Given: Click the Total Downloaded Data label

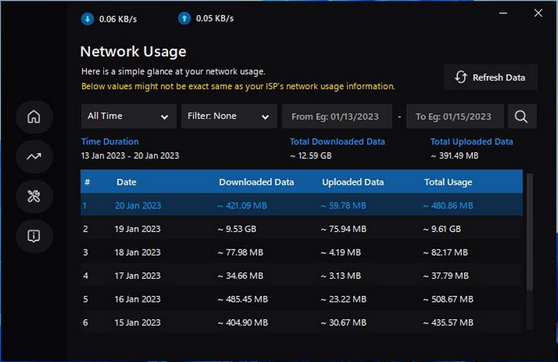Looking at the screenshot, I should click(x=337, y=142).
